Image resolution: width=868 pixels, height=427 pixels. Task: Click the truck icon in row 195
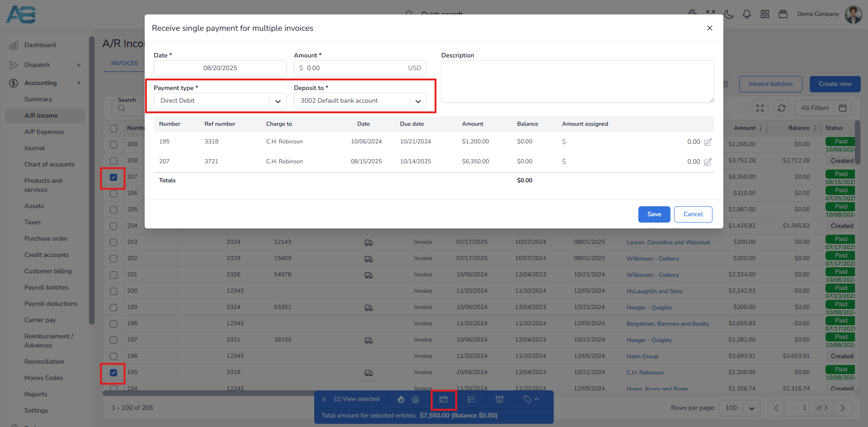tap(369, 373)
